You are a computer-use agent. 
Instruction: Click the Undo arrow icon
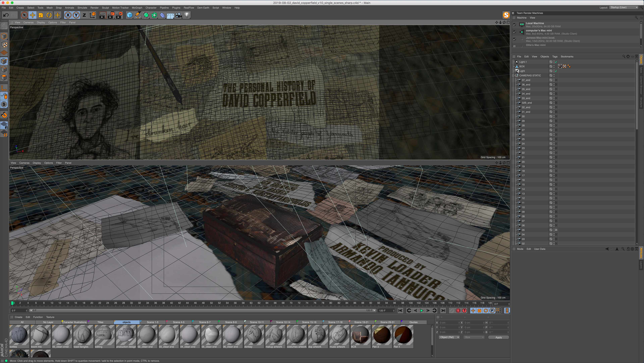pos(6,15)
